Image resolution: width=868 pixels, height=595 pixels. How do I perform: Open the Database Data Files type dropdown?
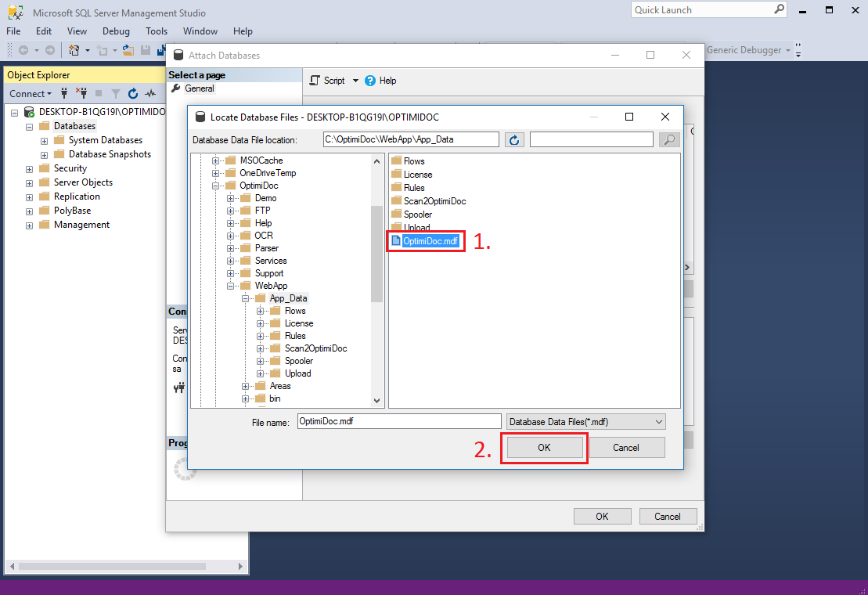tap(657, 422)
